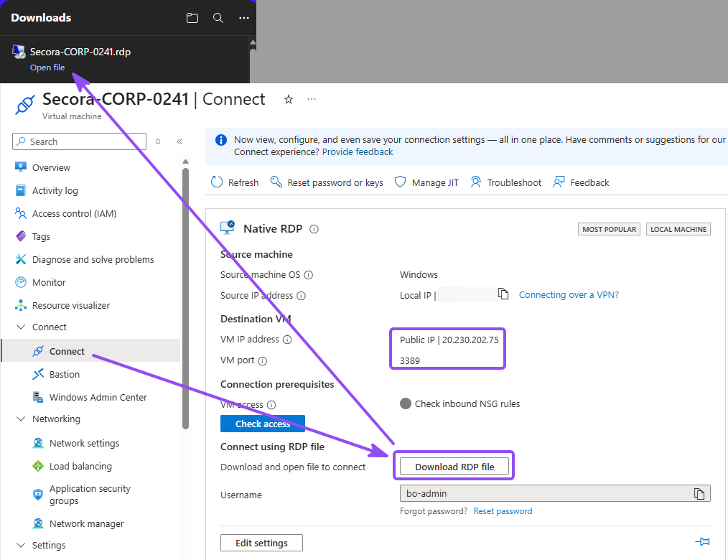728x560 pixels.
Task: Click Provide feedback link in banner
Action: [x=358, y=151]
